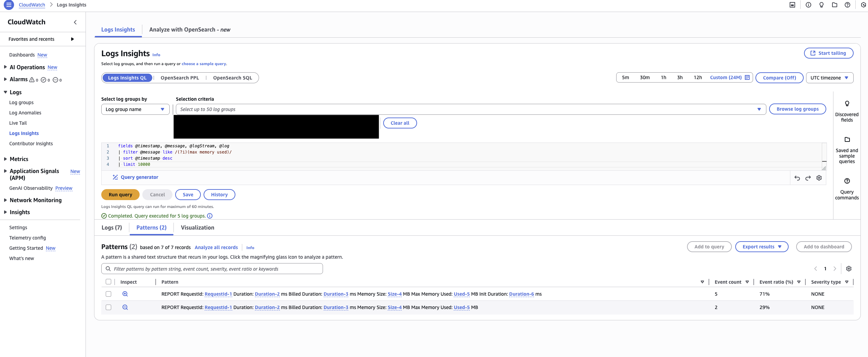This screenshot has width=868, height=357.
Task: Open the query editor settings gear
Action: [x=819, y=178]
